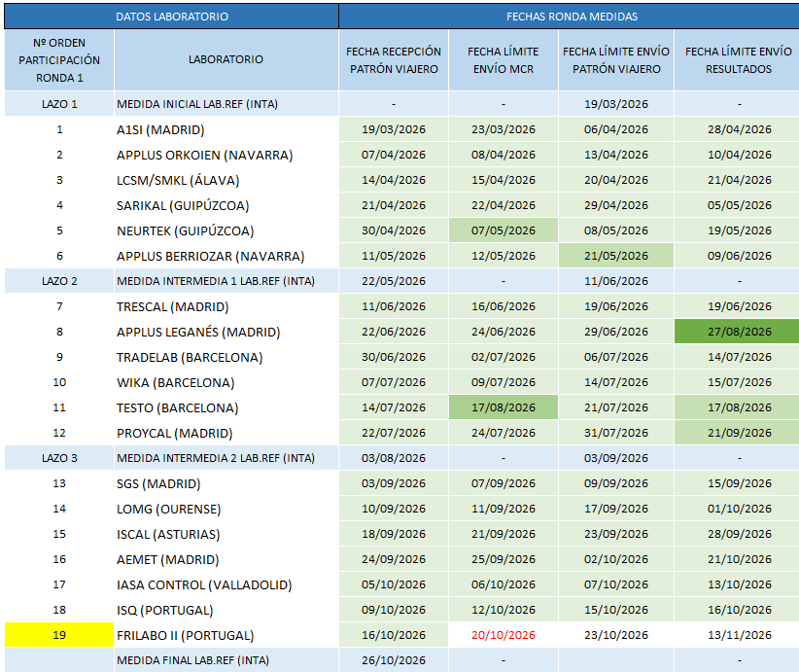Viewport: 799px width, 672px height.
Task: Select the APPLUS LEGANÉS (MADRID) cell
Action: click(x=226, y=332)
